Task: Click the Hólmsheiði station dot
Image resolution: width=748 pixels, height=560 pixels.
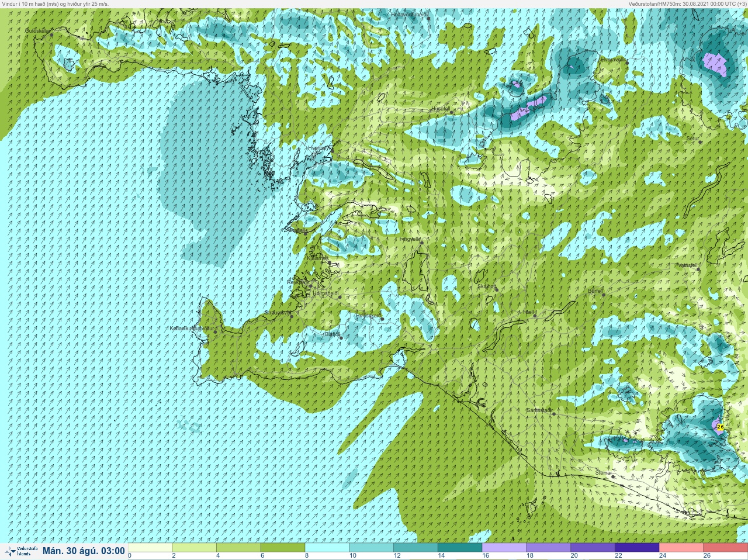Action: tap(340, 296)
